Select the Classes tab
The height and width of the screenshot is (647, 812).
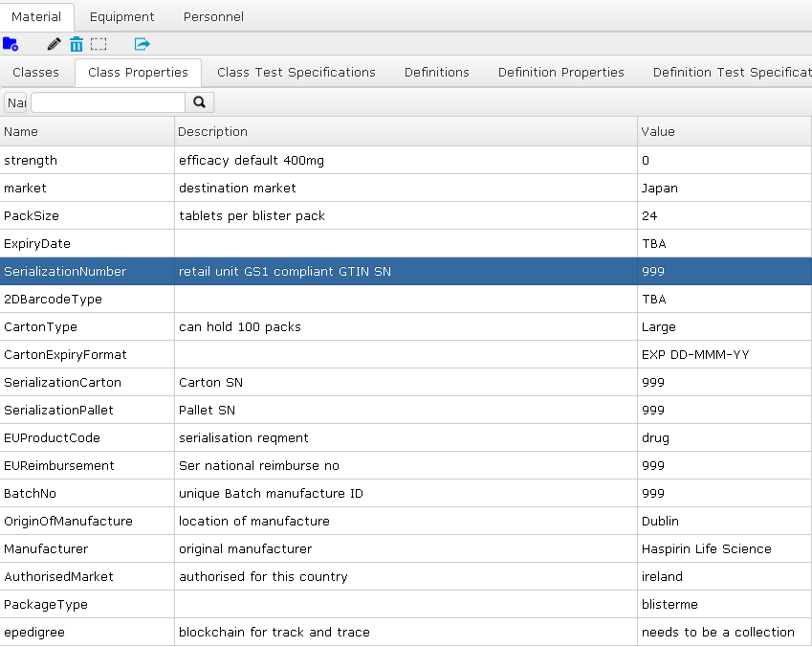[x=35, y=72]
